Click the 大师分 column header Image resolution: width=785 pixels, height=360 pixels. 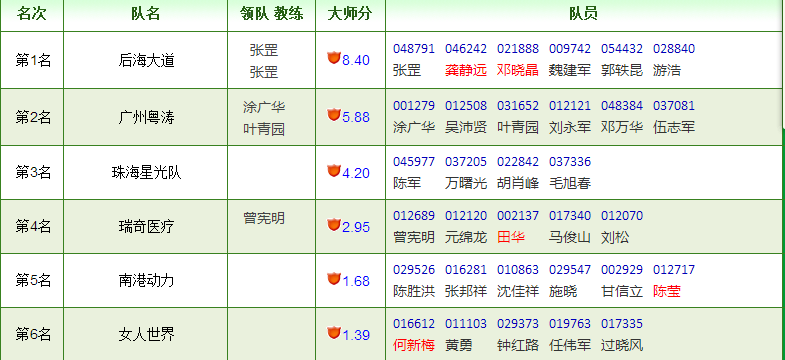tap(350, 14)
